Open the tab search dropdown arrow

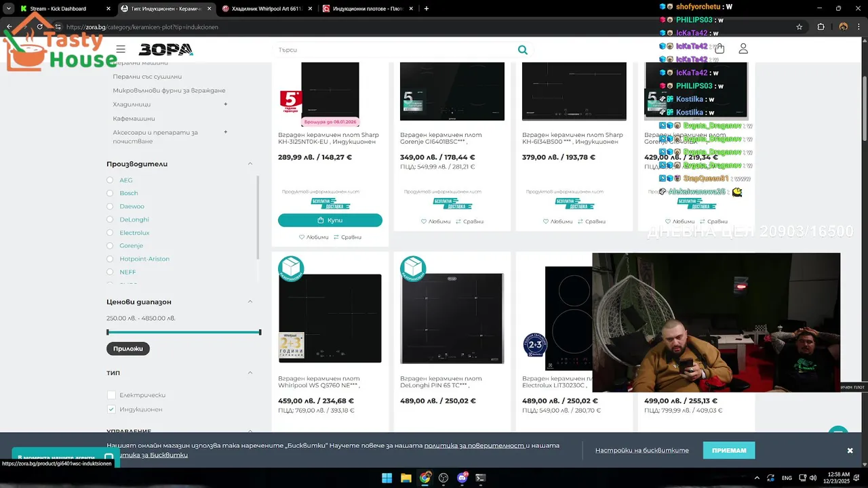[9, 9]
